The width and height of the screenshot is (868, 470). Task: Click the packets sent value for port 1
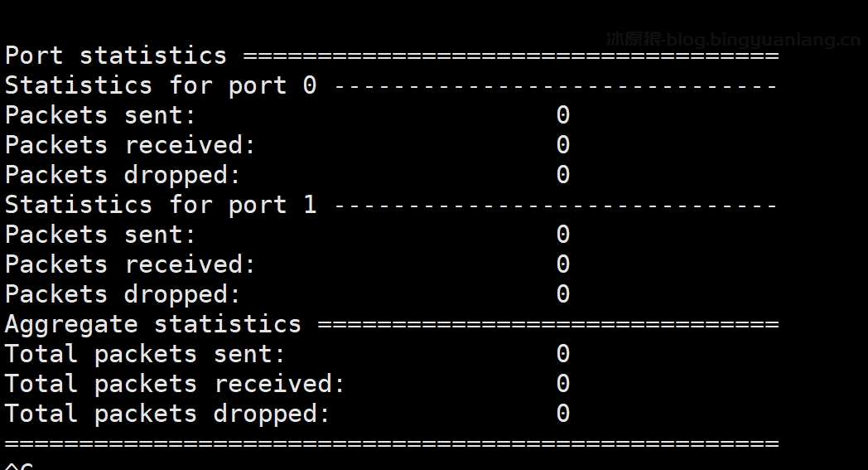click(563, 235)
